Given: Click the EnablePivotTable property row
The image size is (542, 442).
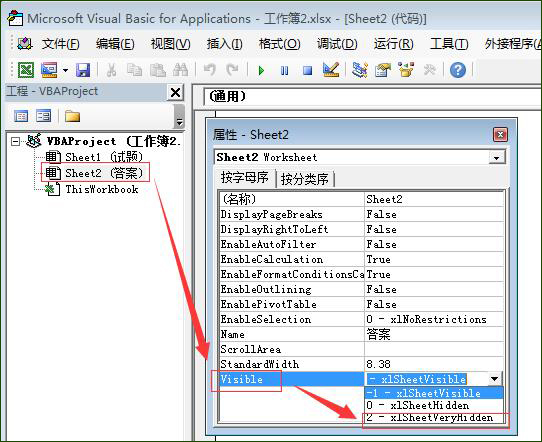Looking at the screenshot, I should (x=362, y=304).
